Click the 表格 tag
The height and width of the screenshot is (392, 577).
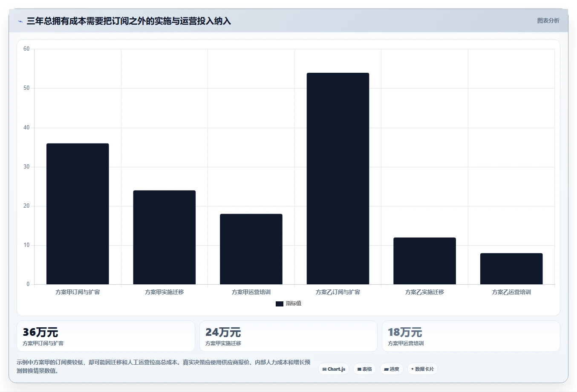point(364,369)
